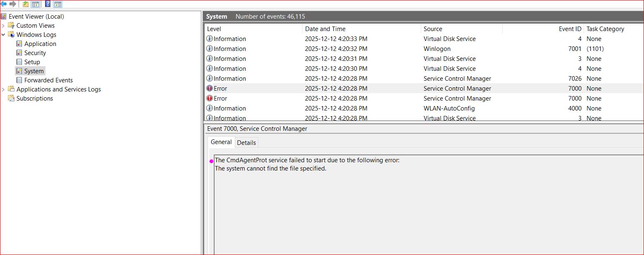Image resolution: width=644 pixels, height=255 pixels.
Task: Click the Forward arrow toolbar icon
Action: point(13,4)
